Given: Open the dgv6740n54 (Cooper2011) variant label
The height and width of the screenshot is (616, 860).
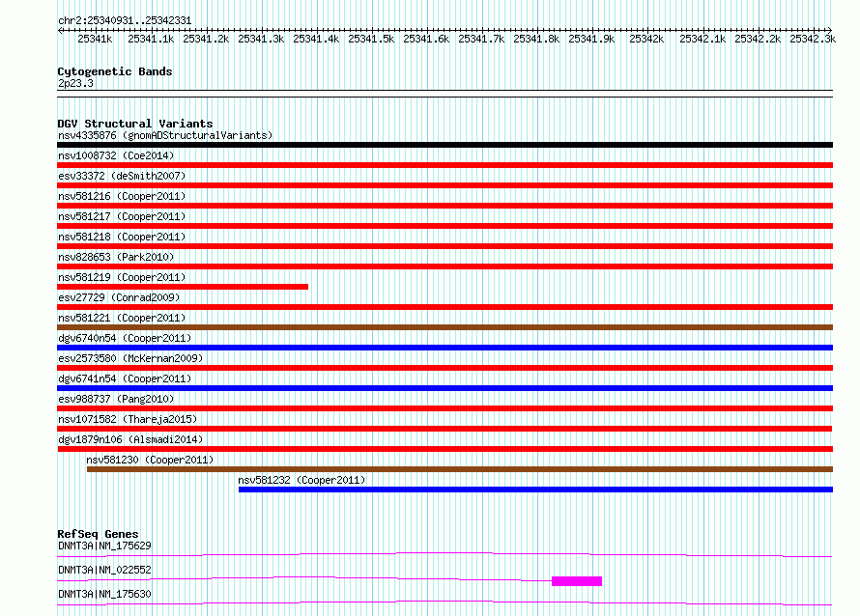Looking at the screenshot, I should [125, 338].
